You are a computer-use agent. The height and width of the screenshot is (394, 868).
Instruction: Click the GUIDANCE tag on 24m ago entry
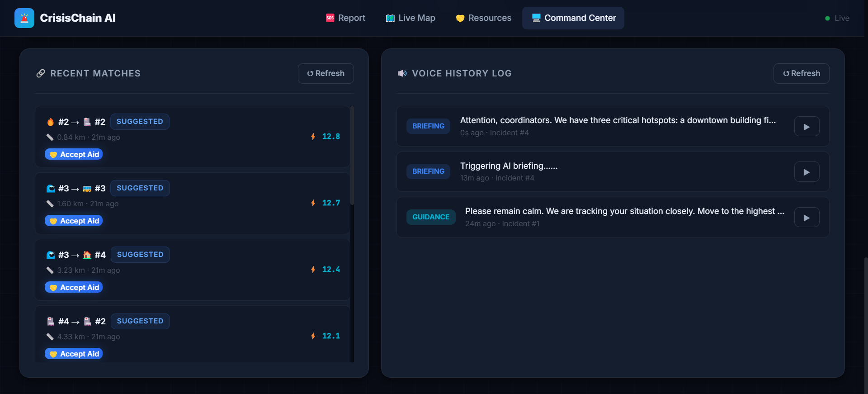point(431,217)
